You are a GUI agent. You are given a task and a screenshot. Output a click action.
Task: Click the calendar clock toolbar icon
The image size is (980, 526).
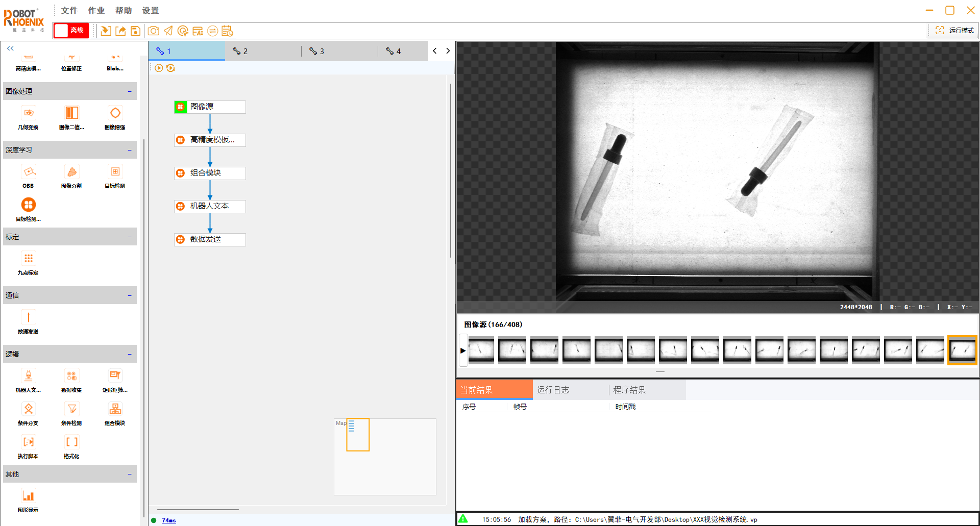227,31
